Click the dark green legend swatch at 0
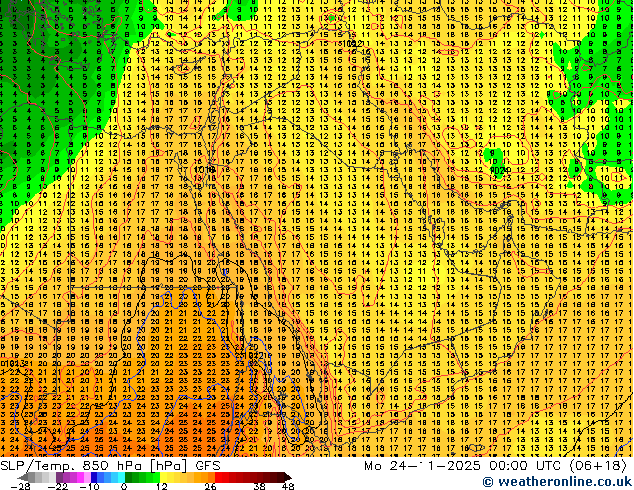Viewport: 634px width, 490px height. pos(129,477)
